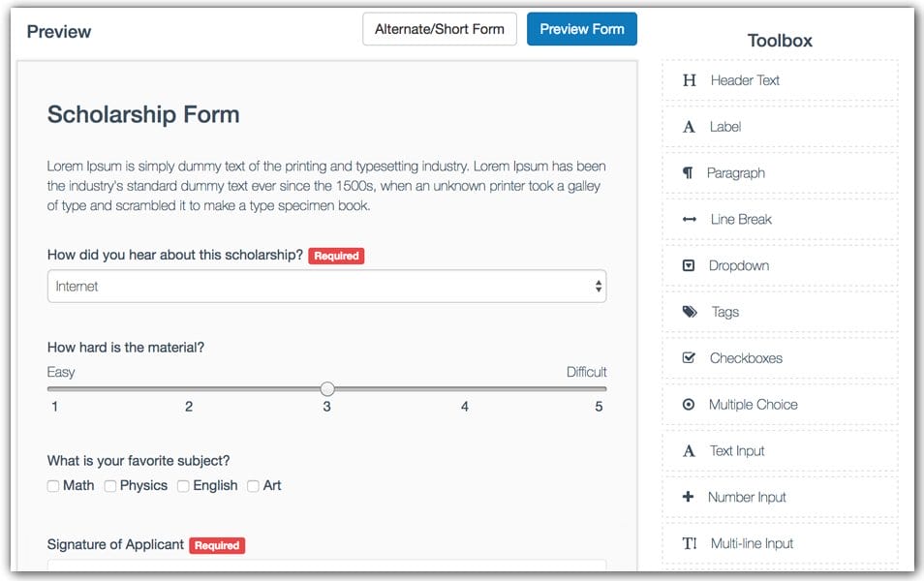Select the Number Input plus icon

pos(689,497)
